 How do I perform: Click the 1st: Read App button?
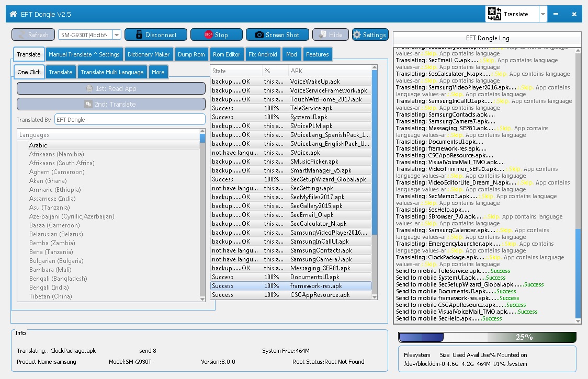click(111, 88)
